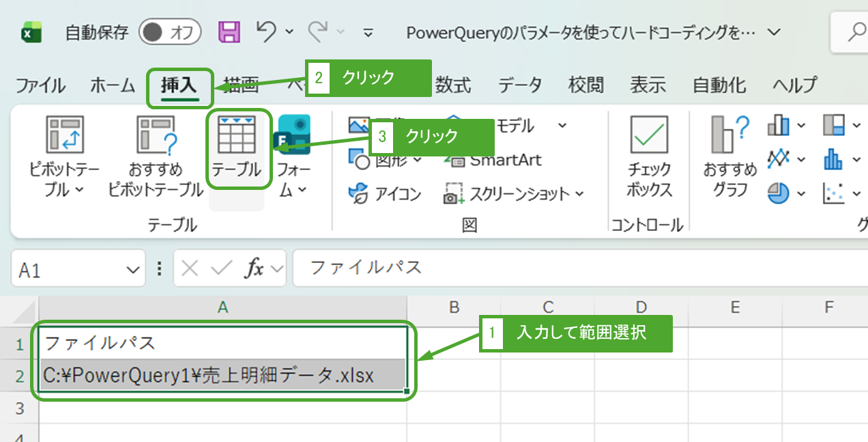Toggle the AutoSave (自動保存) switch
This screenshot has height=442, width=868.
tap(169, 32)
